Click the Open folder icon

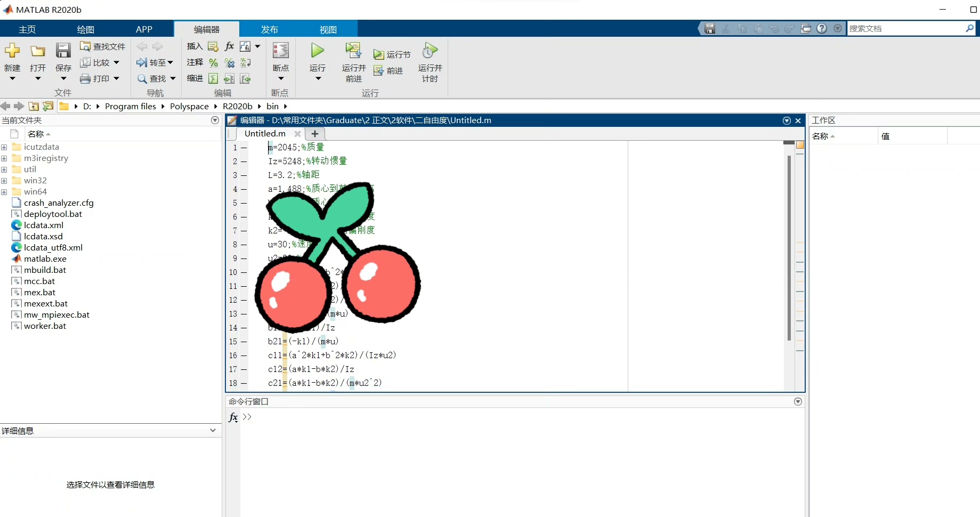pos(37,51)
